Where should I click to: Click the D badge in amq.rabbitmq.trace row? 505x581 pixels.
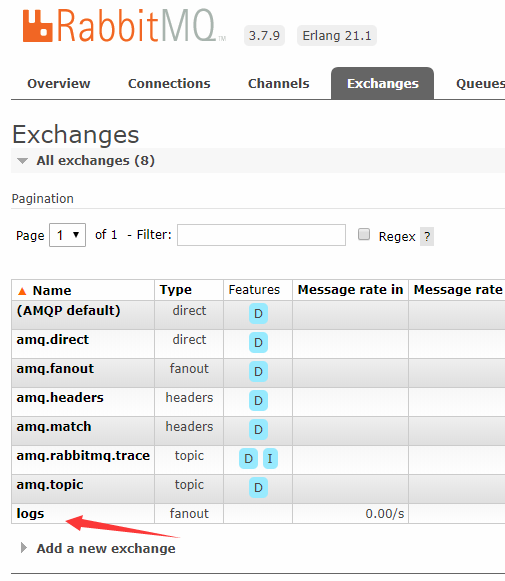[248, 458]
